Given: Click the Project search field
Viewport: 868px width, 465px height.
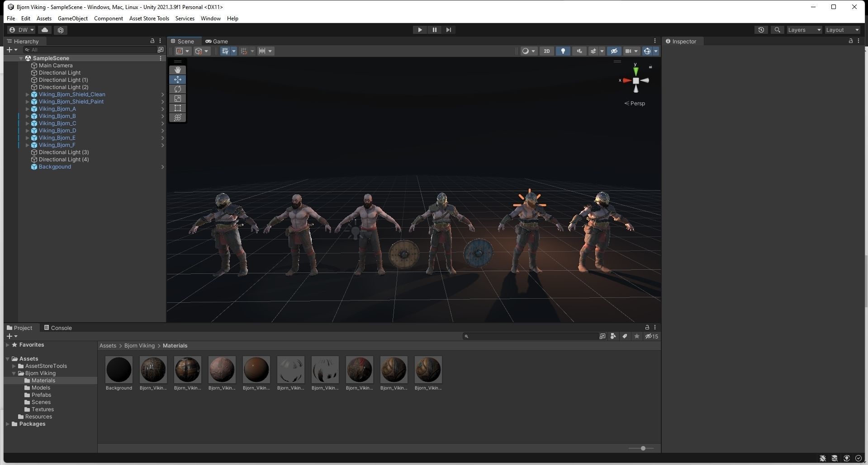Looking at the screenshot, I should click(x=530, y=336).
